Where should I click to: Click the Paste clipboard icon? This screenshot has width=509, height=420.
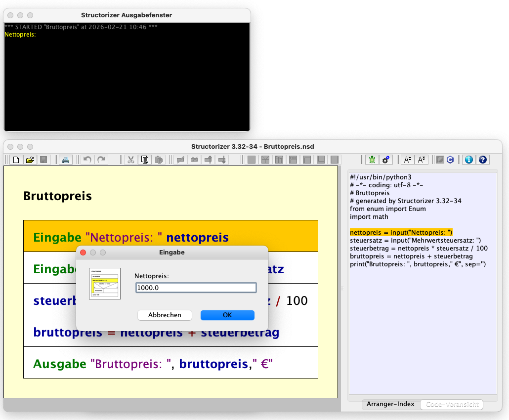159,160
